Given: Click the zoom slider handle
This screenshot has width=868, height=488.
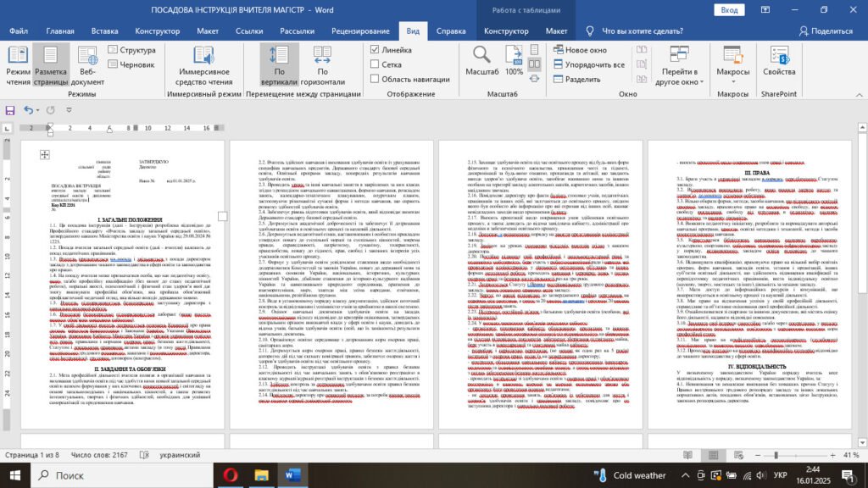Looking at the screenshot, I should click(776, 455).
